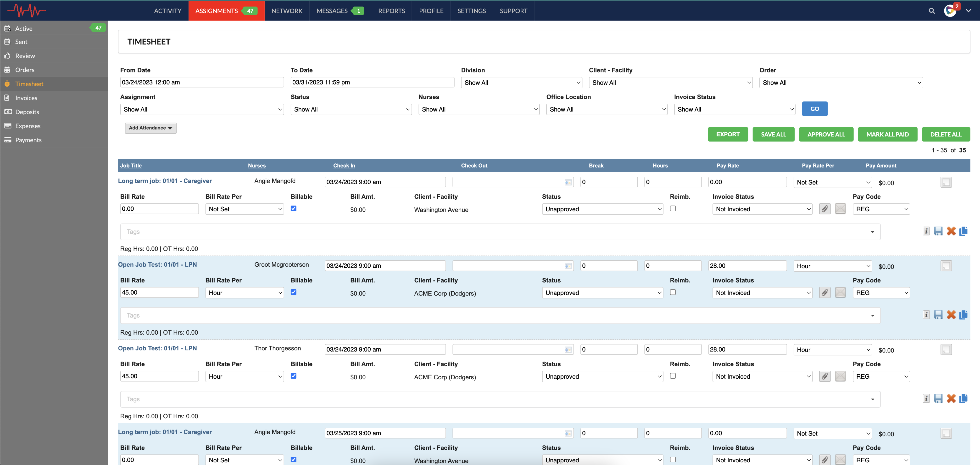Open the Division filter dropdown
The height and width of the screenshot is (465, 980).
coord(522,83)
